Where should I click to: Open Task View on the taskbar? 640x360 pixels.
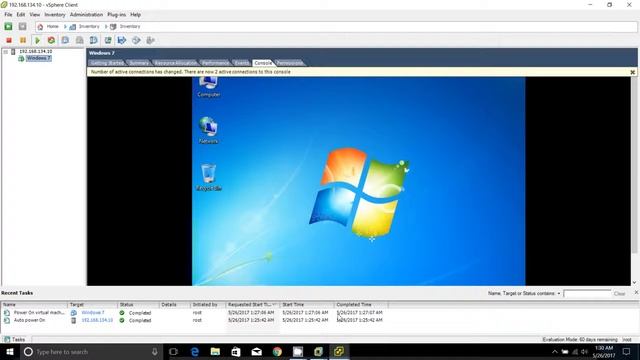click(173, 351)
